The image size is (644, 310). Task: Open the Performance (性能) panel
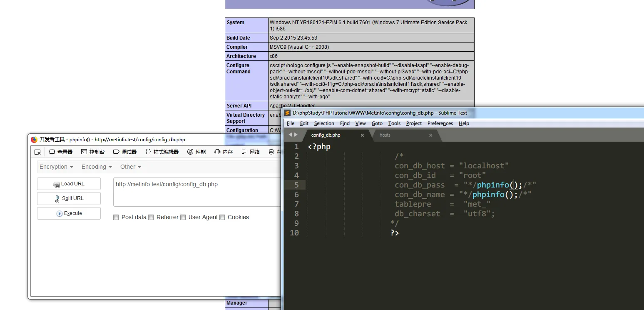[196, 152]
